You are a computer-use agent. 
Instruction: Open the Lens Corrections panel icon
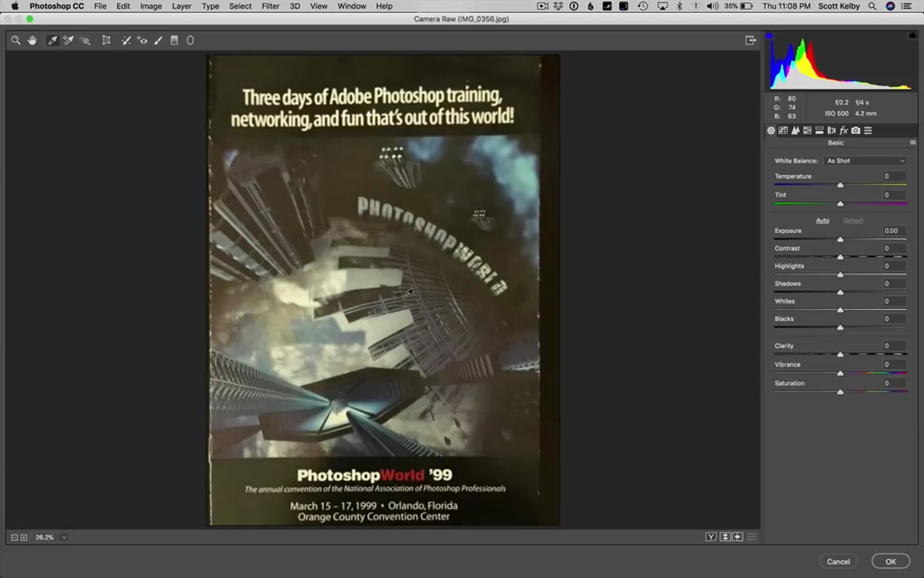(832, 130)
